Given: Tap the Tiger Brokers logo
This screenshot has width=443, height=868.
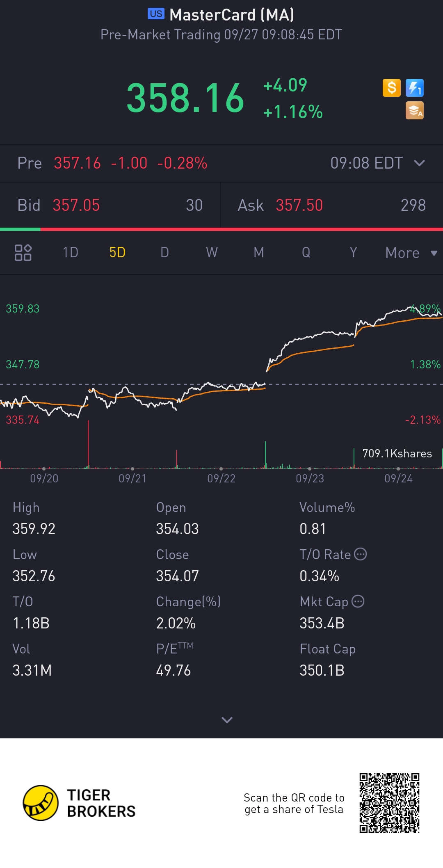Looking at the screenshot, I should 79,803.
